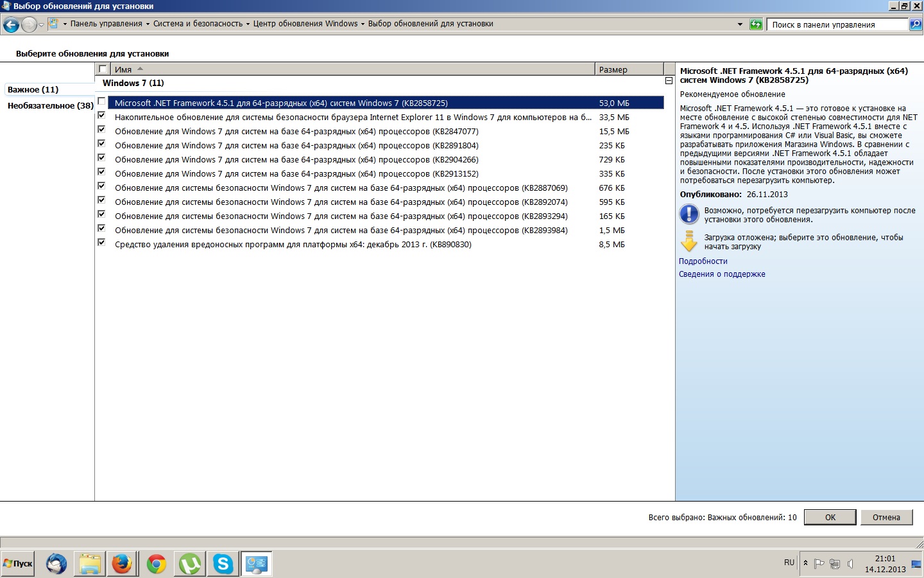This screenshot has height=578, width=924.
Task: Uncheck the KB2887069 security update checkbox
Action: [x=101, y=186]
